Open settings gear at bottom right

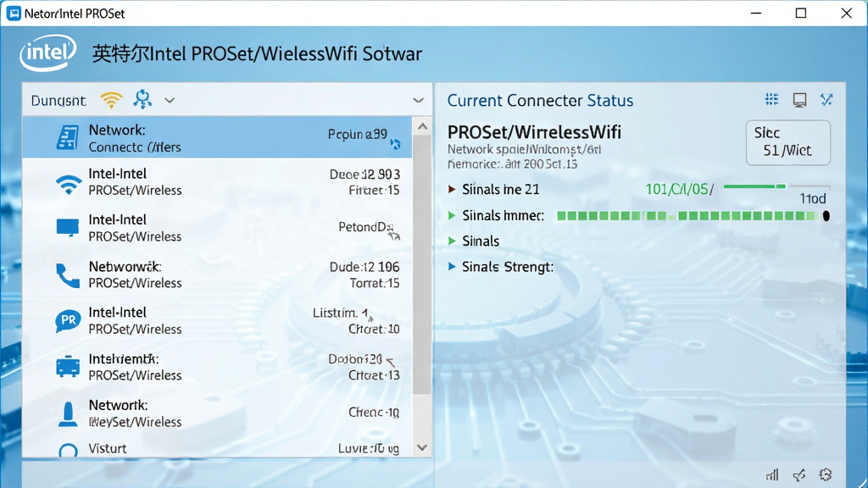tap(826, 474)
